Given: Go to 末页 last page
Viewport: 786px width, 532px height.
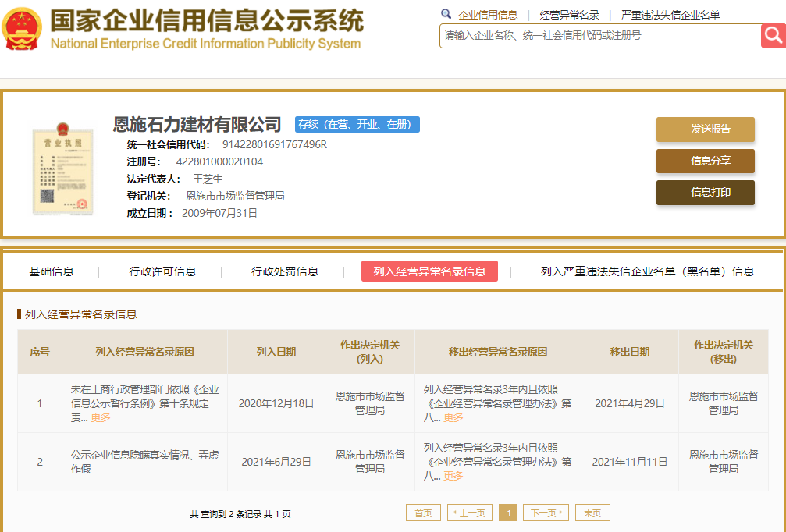Looking at the screenshot, I should point(592,513).
